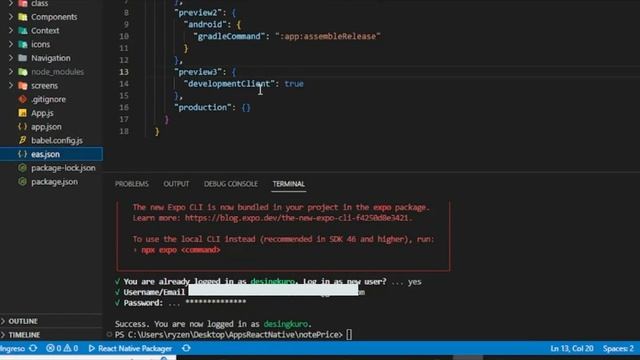Click Ln 13, Col 20 cursor position
The height and width of the screenshot is (360, 640).
tap(571, 348)
